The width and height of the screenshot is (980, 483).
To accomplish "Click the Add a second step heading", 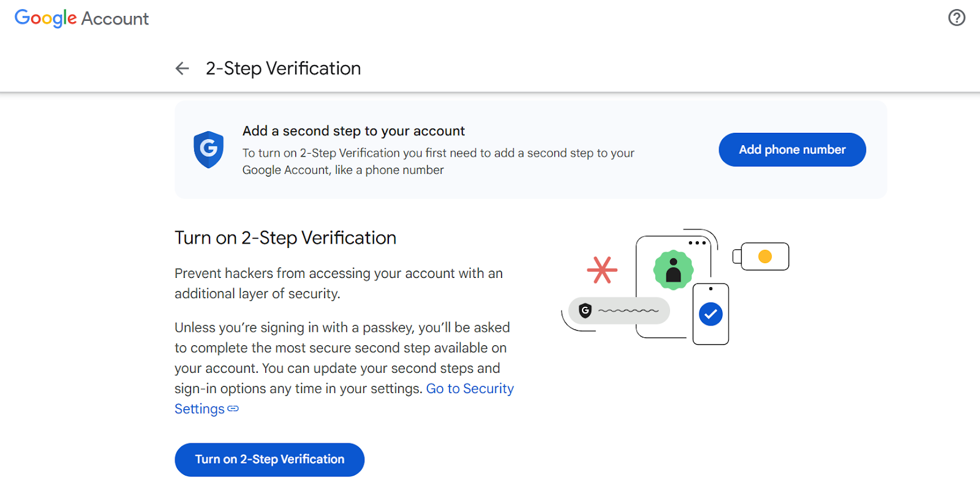I will 353,131.
